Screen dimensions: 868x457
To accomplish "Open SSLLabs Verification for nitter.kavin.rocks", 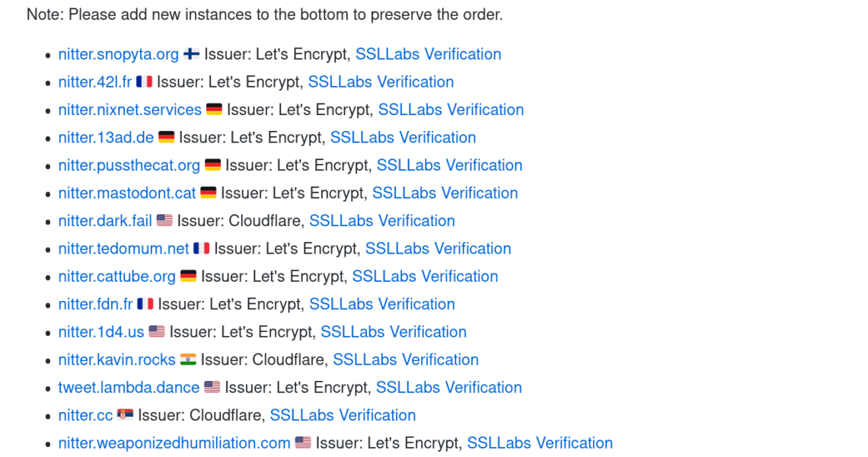I will pyautogui.click(x=406, y=360).
